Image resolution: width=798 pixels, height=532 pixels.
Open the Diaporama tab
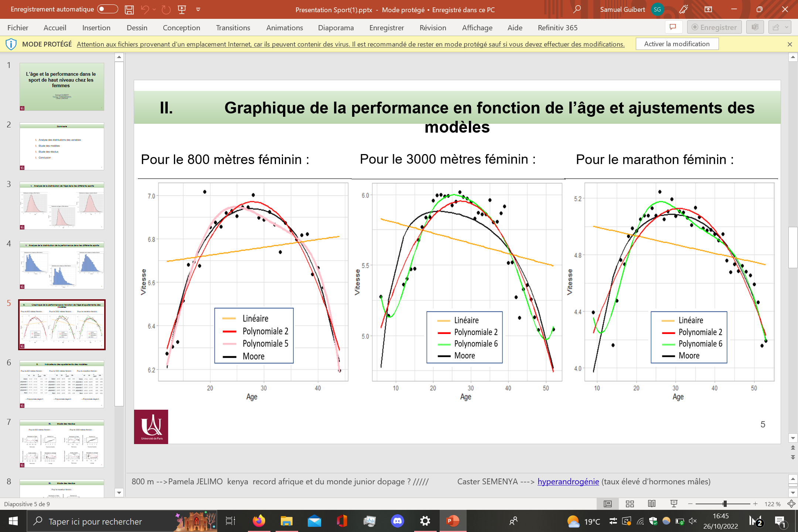tap(336, 28)
